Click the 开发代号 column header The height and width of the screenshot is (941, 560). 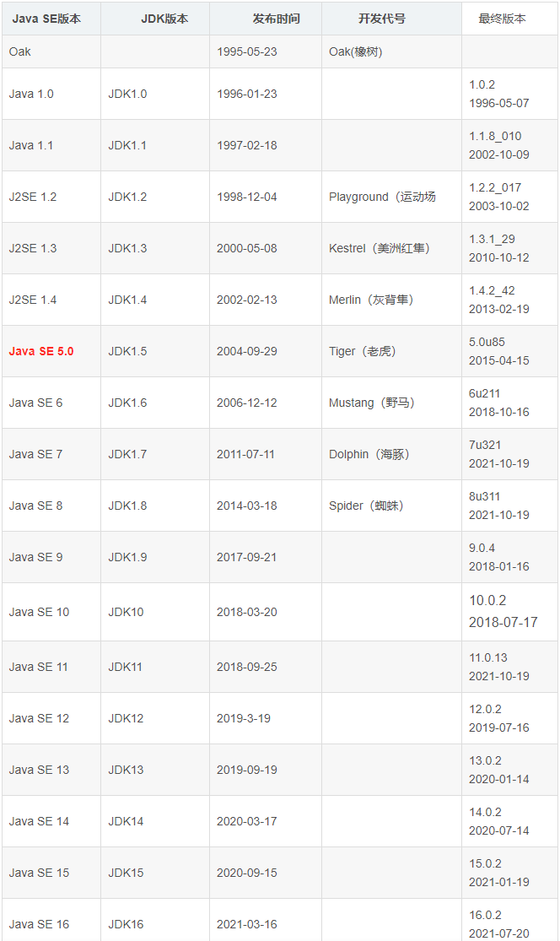[x=381, y=19]
